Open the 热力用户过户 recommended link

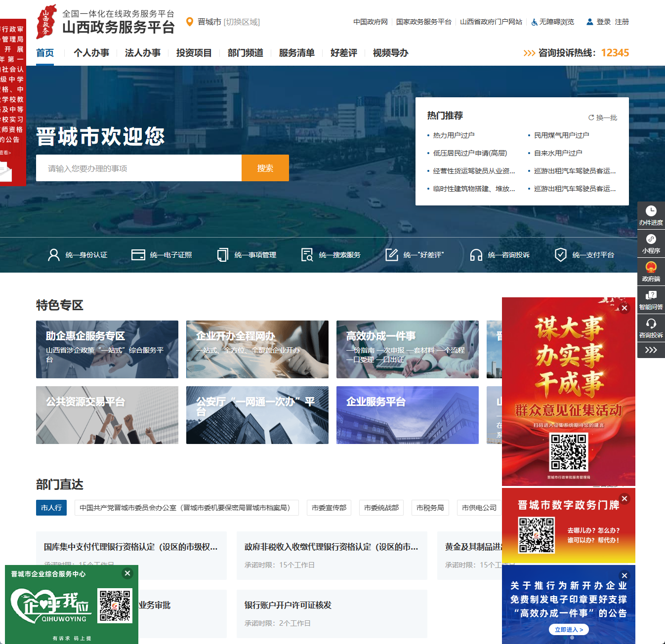point(454,135)
